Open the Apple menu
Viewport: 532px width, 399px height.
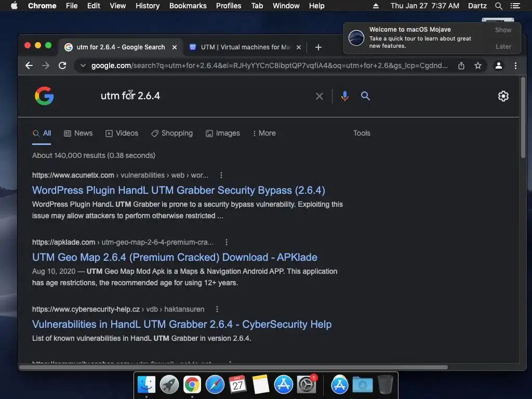coord(14,5)
